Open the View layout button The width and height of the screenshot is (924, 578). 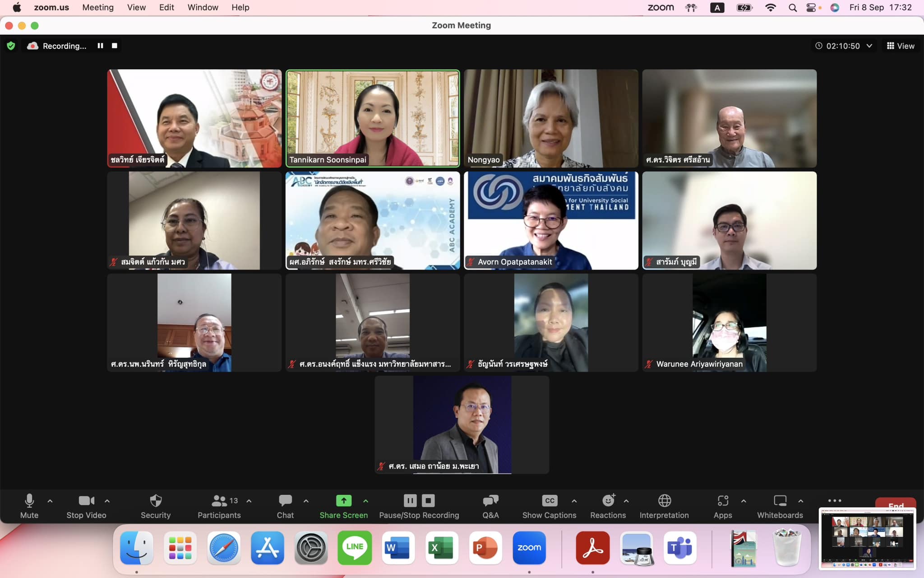pyautogui.click(x=901, y=46)
